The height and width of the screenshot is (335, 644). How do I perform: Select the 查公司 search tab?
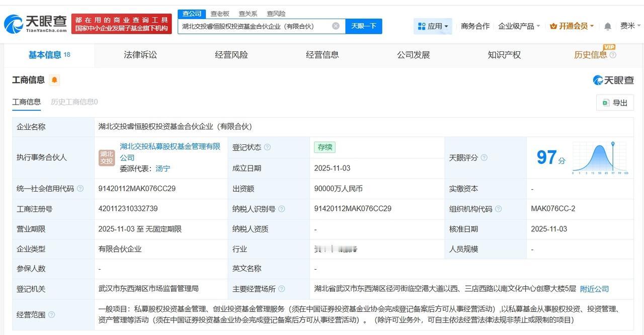192,14
